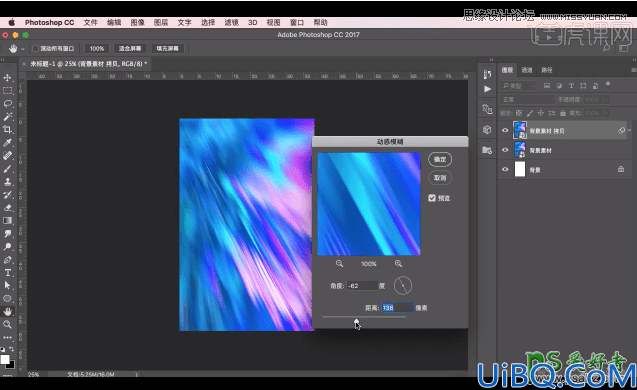The width and height of the screenshot is (637, 390).
Task: Open the layer filter kind dropdown
Action: coord(519,86)
